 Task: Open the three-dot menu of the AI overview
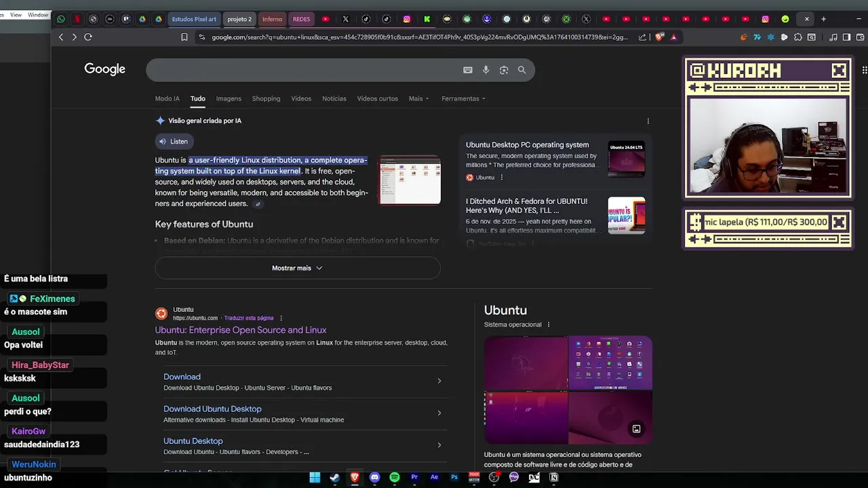coord(648,121)
